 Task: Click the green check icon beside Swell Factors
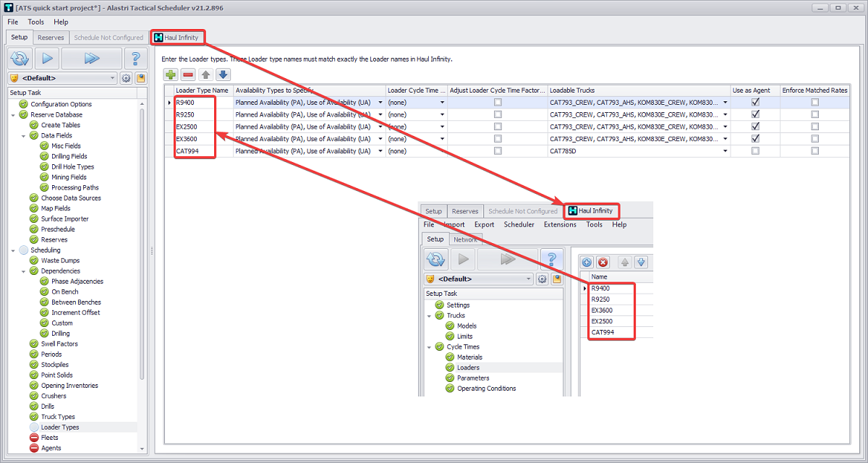click(x=34, y=344)
